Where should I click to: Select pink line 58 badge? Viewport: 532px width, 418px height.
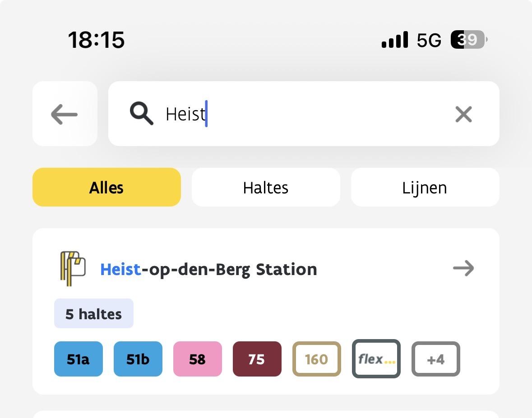197,359
